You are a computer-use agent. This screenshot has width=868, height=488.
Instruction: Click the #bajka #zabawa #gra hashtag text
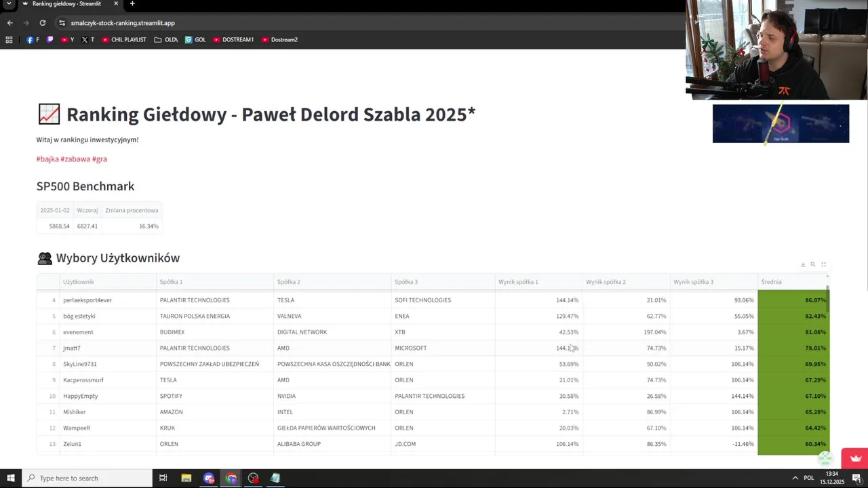coord(71,159)
